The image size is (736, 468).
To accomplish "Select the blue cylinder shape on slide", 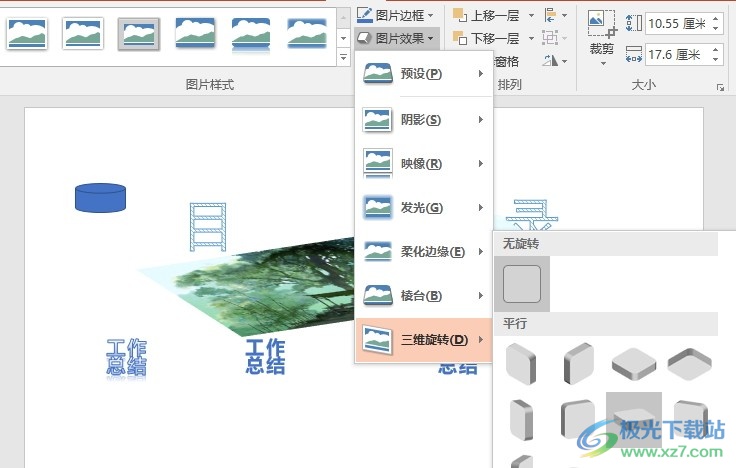I will 100,198.
